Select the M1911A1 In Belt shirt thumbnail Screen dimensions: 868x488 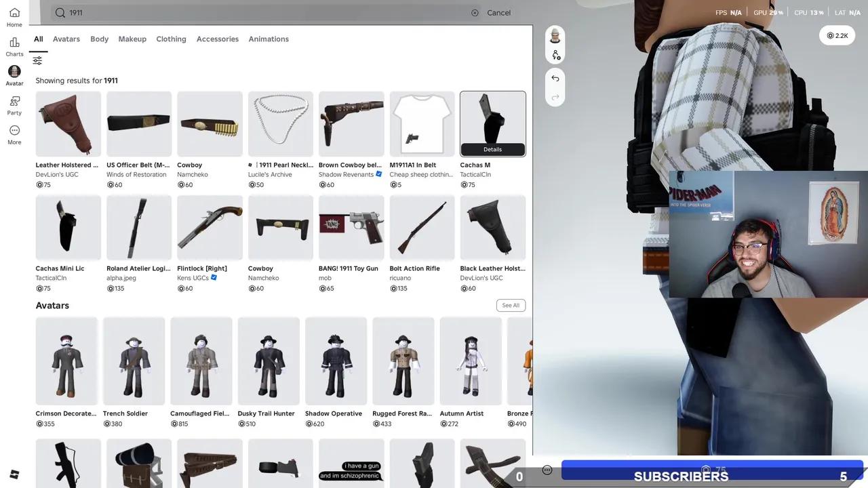[x=422, y=124]
